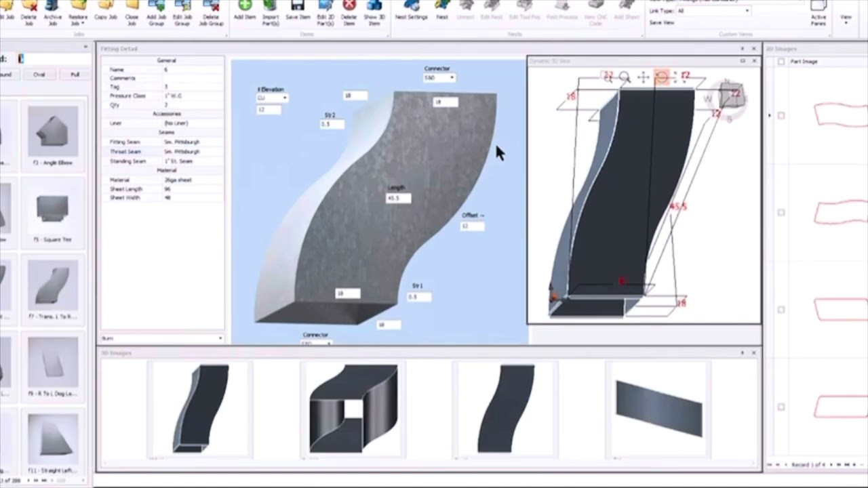Viewport: 868px width, 488px height.
Task: Select the hollow end-view 3D image thumbnail
Action: 353,408
